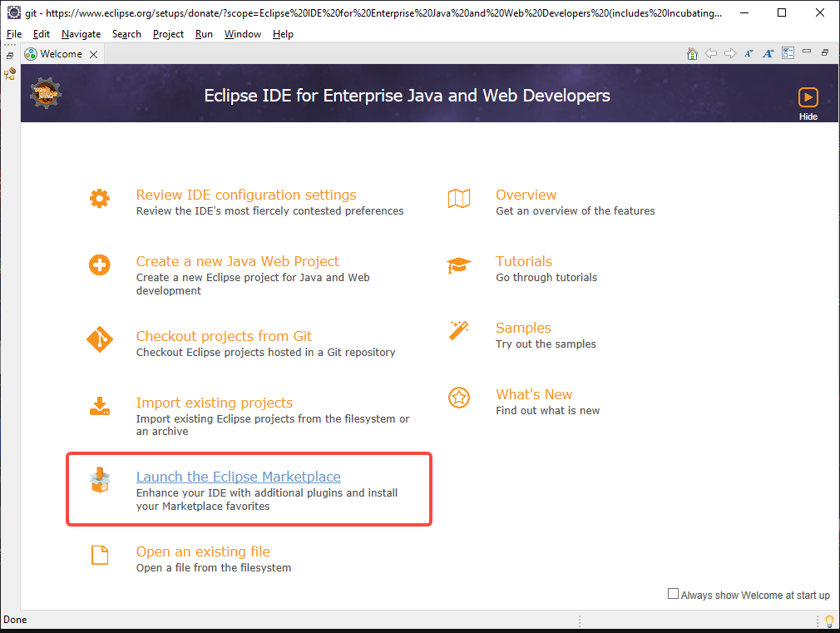The image size is (840, 633).
Task: Click the blank document icon for Open existing file
Action: pyautogui.click(x=100, y=556)
